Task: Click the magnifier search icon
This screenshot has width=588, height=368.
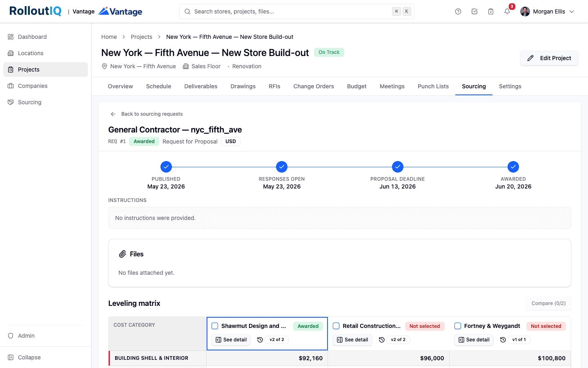Action: (x=187, y=11)
